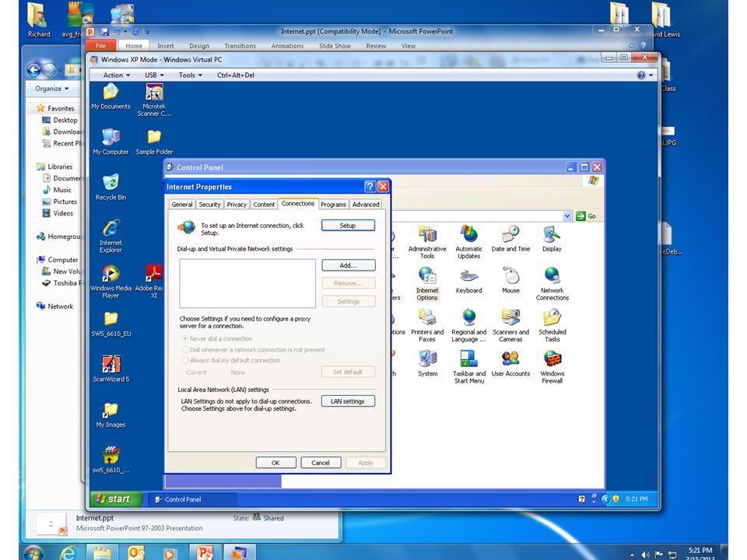Open Internet Explorer from Windows 7 taskbar
The width and height of the screenshot is (747, 560).
pos(68,553)
